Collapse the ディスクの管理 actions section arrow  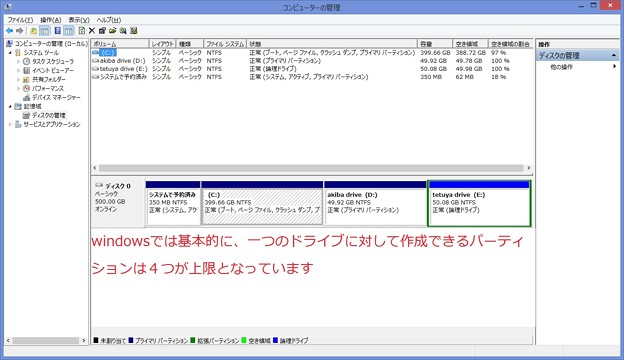click(614, 55)
